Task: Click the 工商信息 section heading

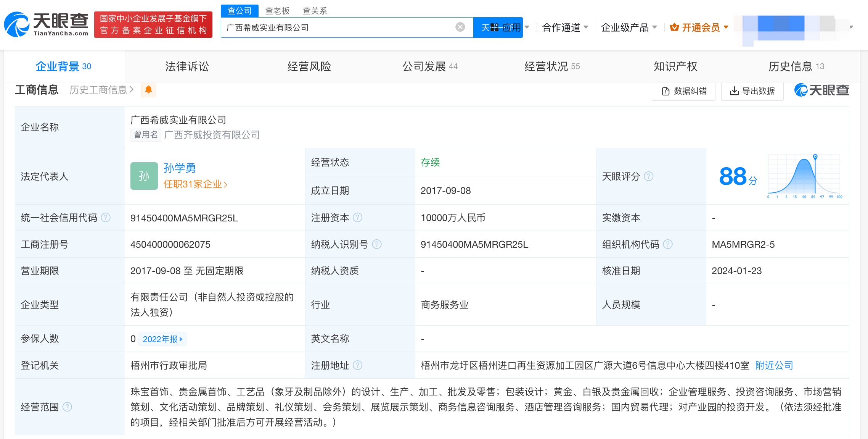Action: [x=37, y=90]
